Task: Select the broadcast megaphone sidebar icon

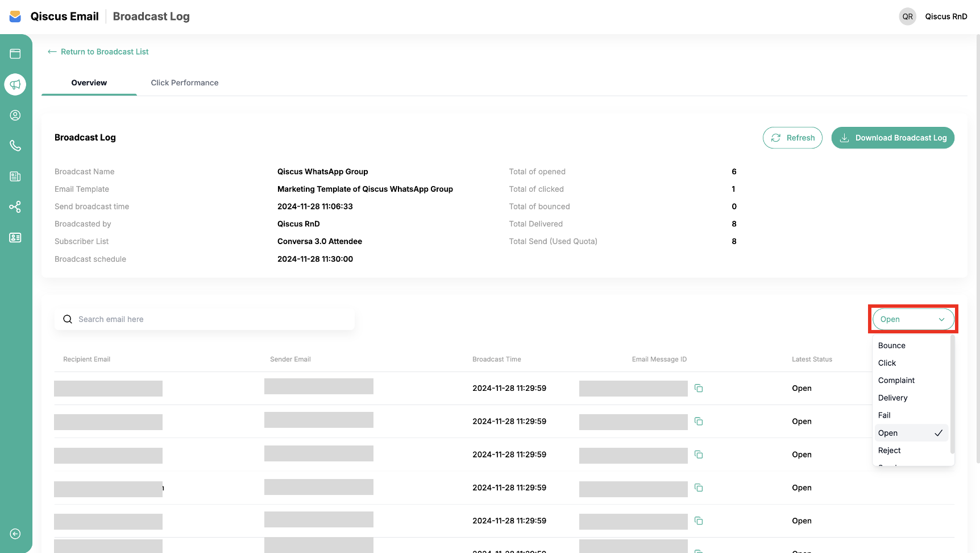Action: point(15,85)
